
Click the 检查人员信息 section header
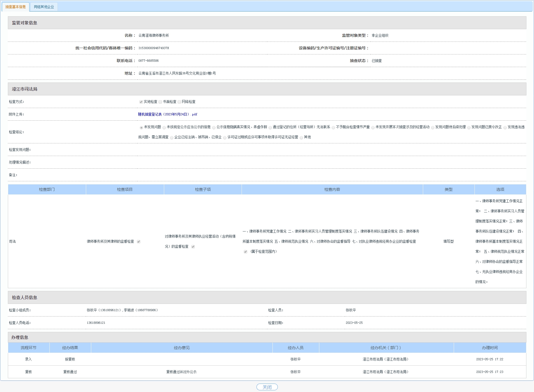coord(267,297)
